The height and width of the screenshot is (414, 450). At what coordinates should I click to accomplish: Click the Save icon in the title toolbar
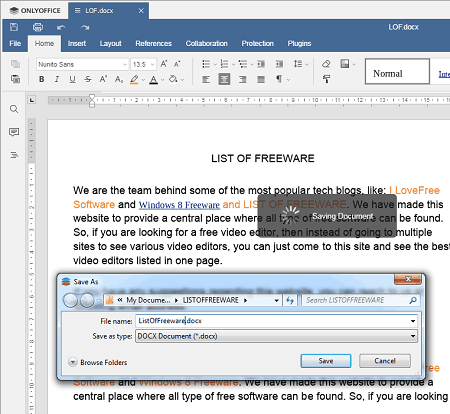pyautogui.click(x=14, y=27)
